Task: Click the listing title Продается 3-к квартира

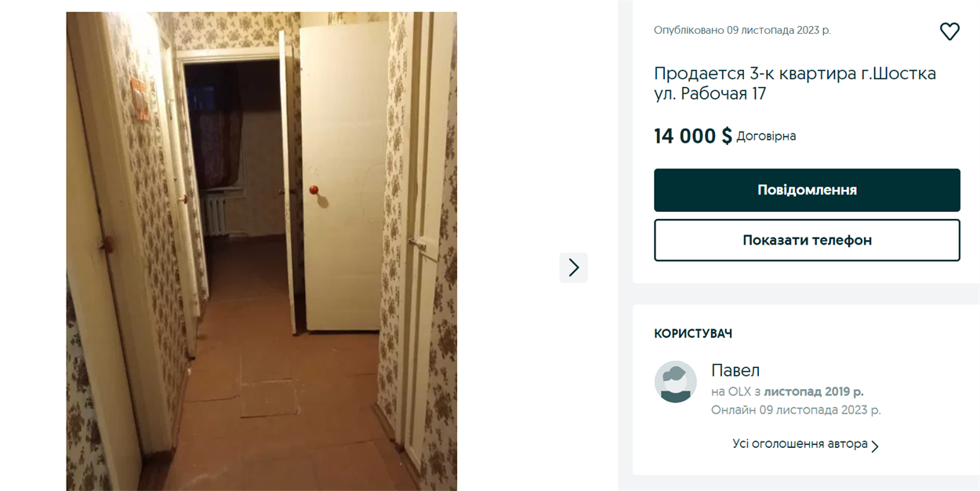Action: pos(795,74)
